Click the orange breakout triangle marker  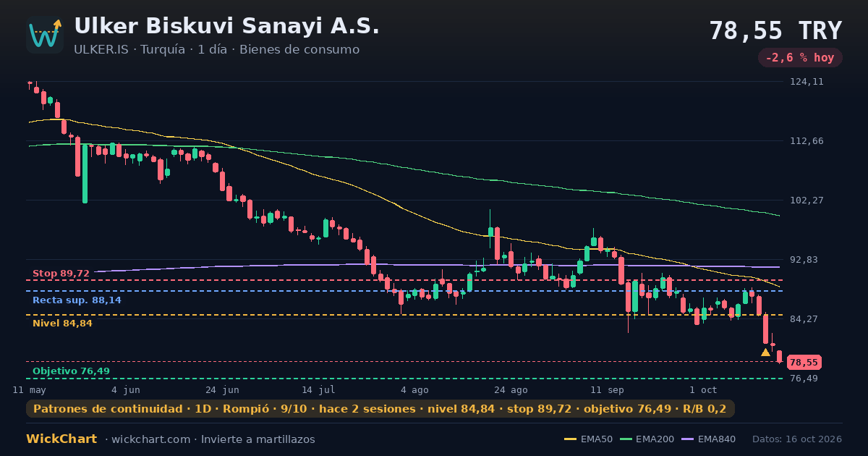click(765, 352)
